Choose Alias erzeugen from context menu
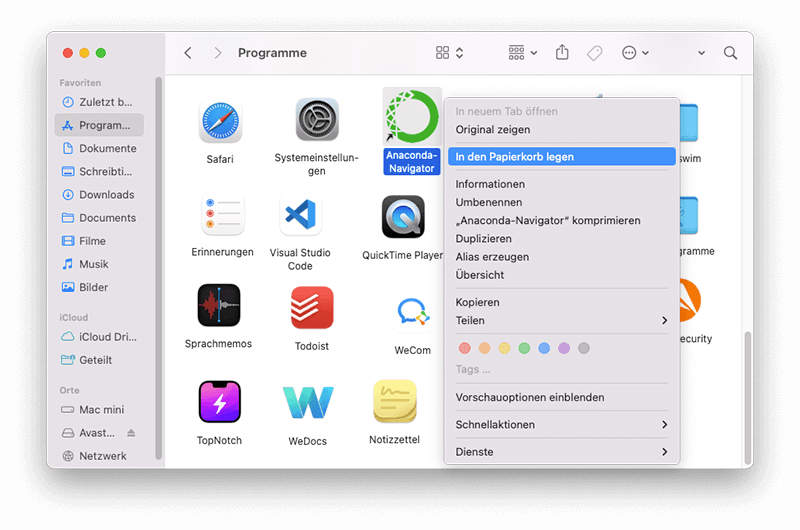Viewport: 800px width, 530px height. (562, 257)
